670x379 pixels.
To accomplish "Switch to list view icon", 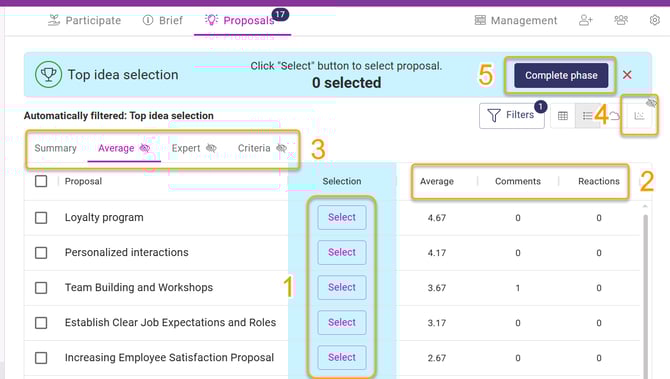I will (x=588, y=116).
